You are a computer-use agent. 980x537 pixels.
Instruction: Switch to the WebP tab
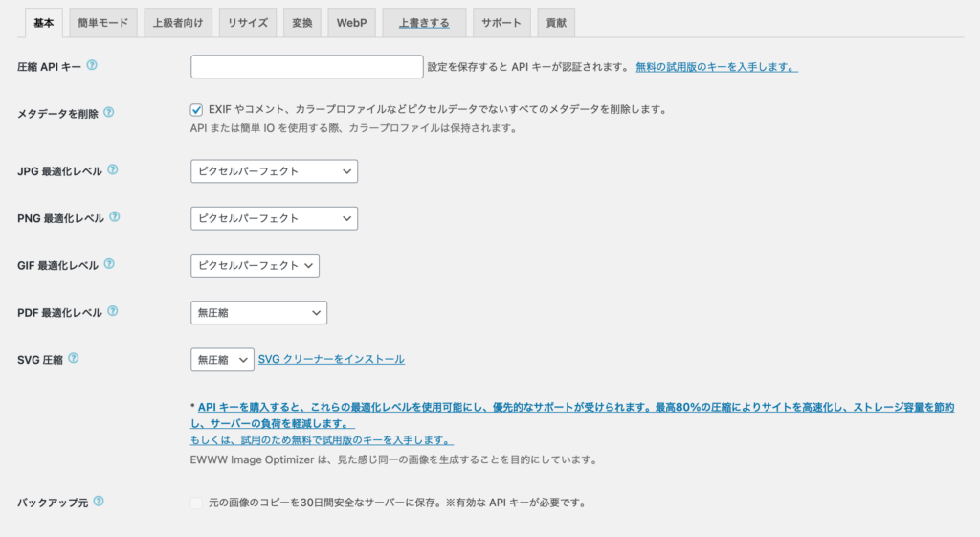click(351, 23)
